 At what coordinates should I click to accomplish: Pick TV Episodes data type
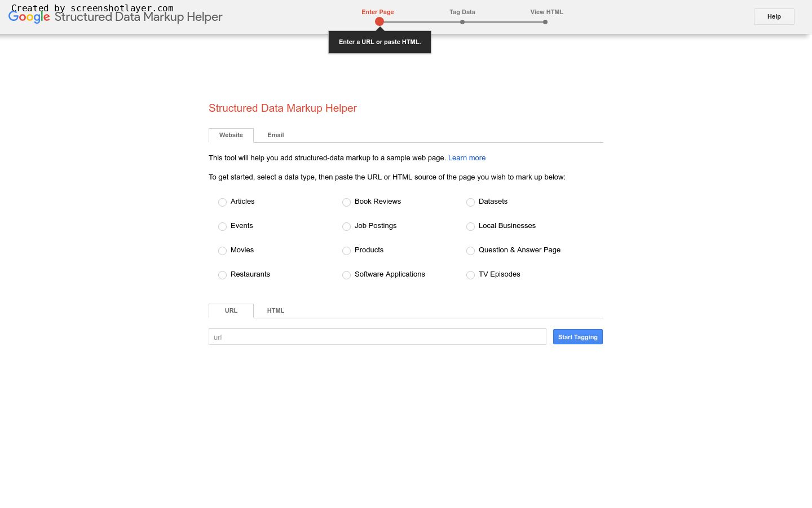pos(470,275)
